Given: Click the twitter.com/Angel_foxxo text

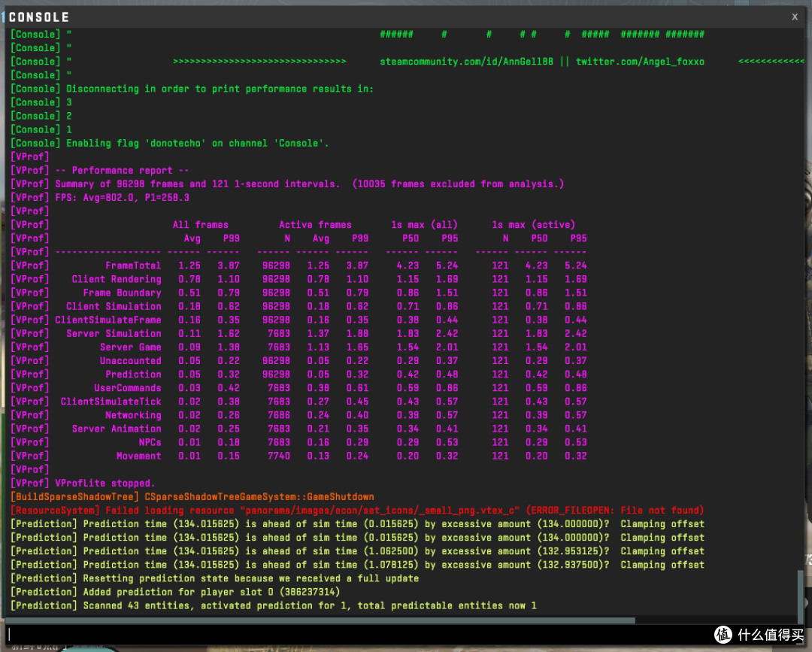Looking at the screenshot, I should [640, 62].
